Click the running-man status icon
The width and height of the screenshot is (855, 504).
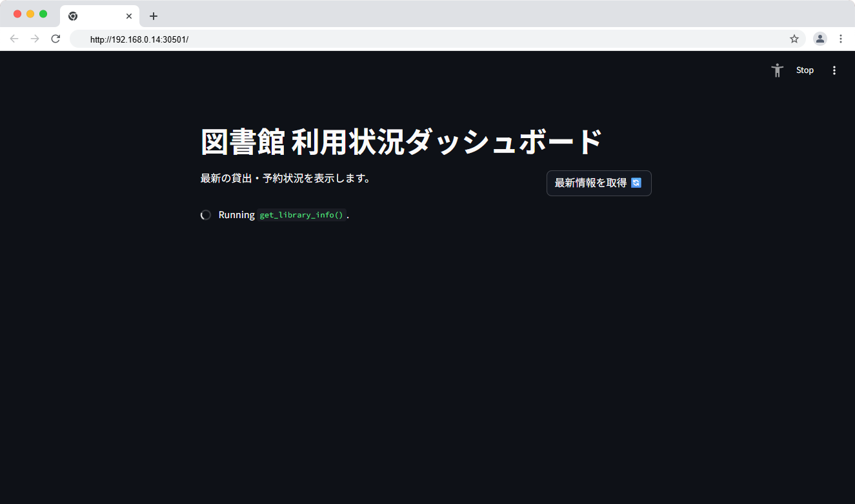tap(778, 70)
